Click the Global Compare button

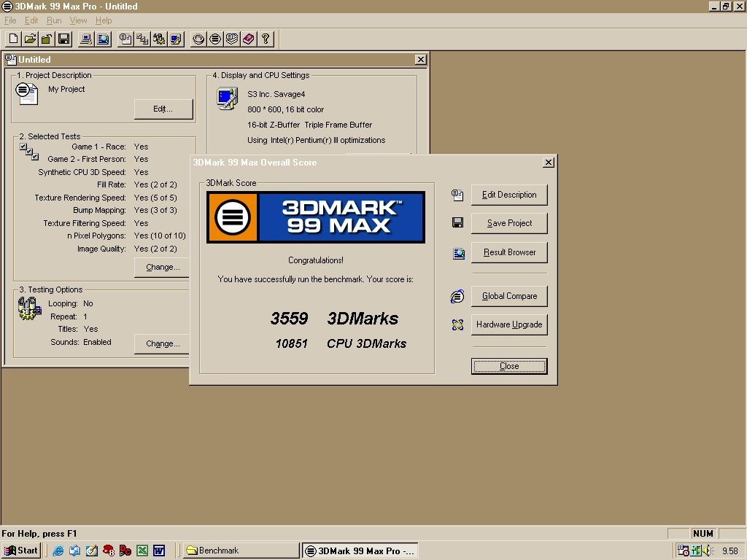(x=509, y=296)
